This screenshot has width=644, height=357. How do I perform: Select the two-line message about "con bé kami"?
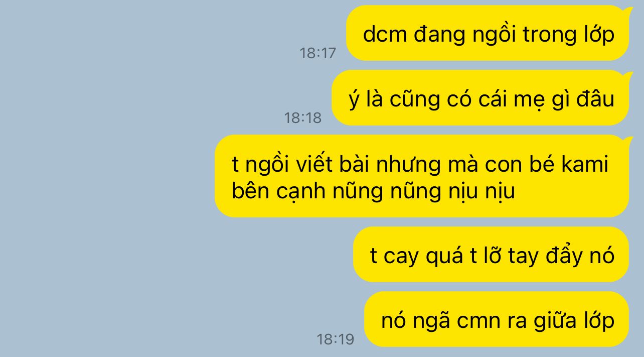422,176
